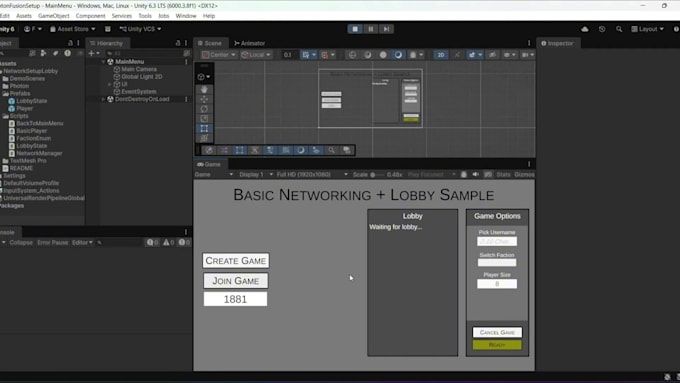The width and height of the screenshot is (680, 383).
Task: Advance one frame with Step button
Action: pos(386,29)
